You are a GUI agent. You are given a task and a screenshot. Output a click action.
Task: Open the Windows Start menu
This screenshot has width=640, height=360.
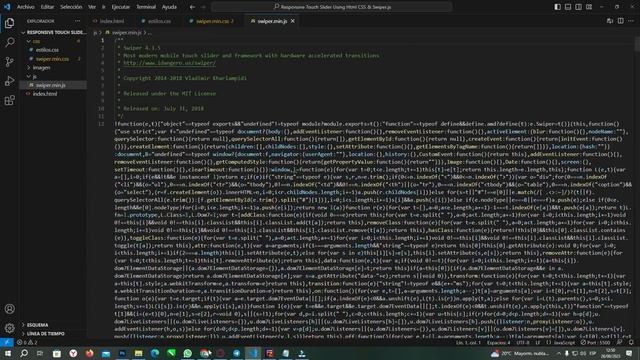click(7, 353)
